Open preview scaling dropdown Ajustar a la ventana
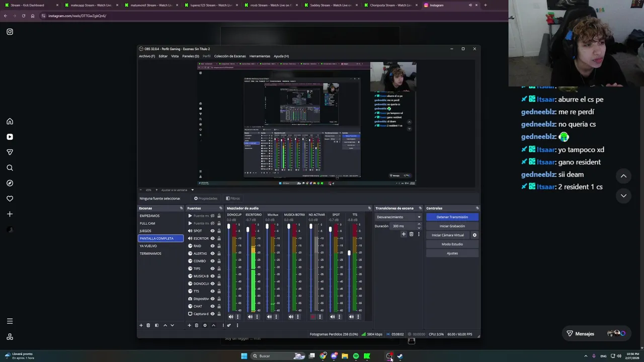Image resolution: width=644 pixels, height=362 pixels. pos(177,190)
